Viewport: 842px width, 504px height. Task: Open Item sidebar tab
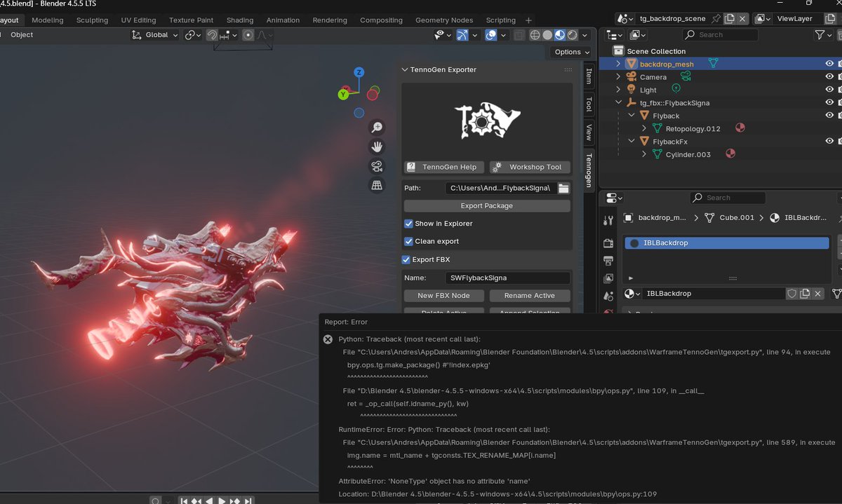[x=589, y=76]
